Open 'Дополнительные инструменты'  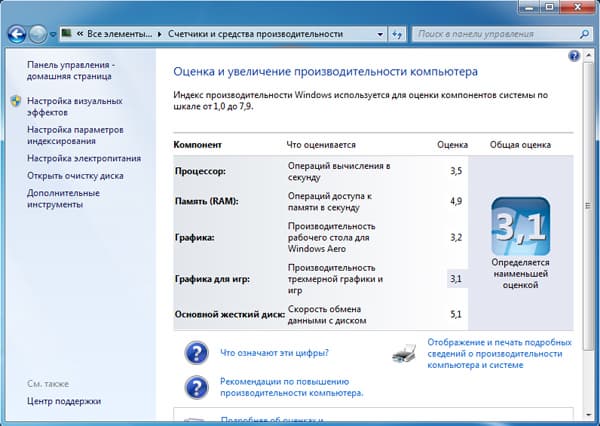coord(63,198)
